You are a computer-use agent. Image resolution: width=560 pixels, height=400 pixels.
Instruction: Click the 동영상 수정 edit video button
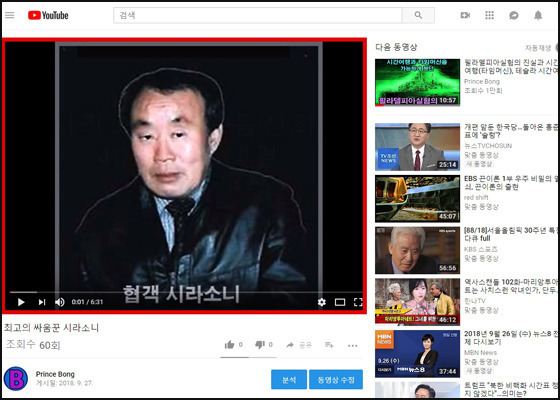pyautogui.click(x=336, y=379)
